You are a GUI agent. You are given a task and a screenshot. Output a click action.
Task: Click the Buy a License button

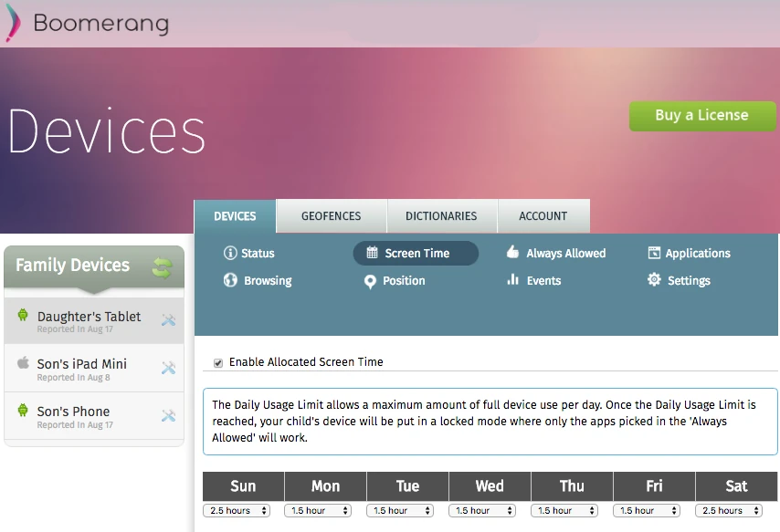point(702,116)
